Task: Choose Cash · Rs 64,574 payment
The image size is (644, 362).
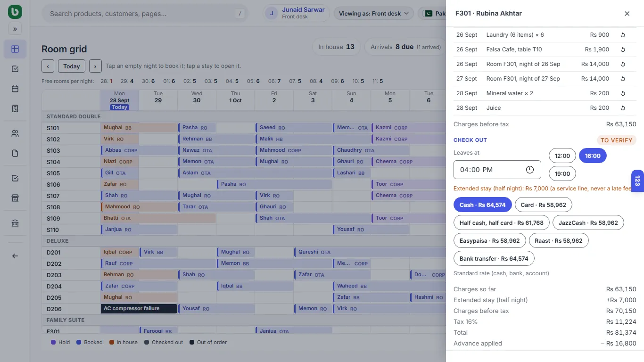Action: pos(482,205)
